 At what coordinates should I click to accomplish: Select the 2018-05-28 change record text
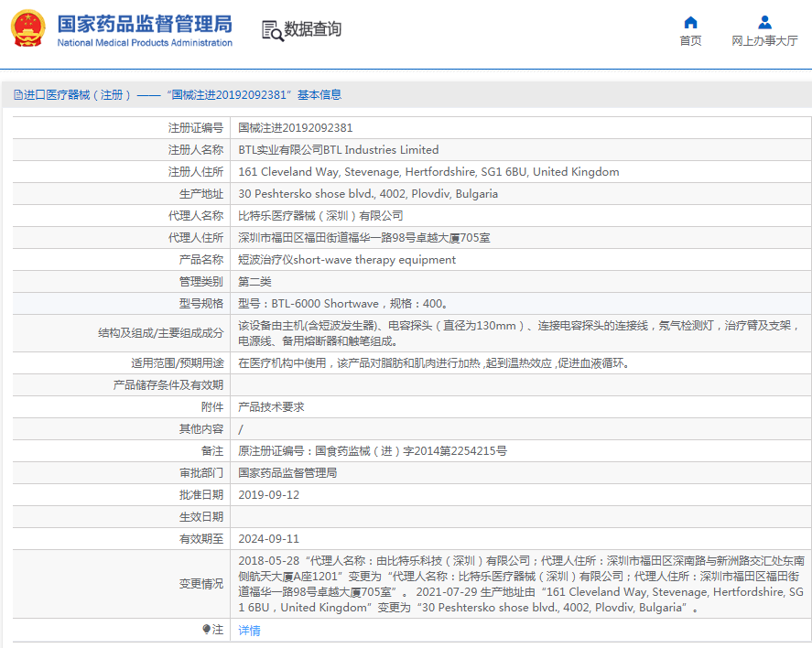(x=521, y=584)
